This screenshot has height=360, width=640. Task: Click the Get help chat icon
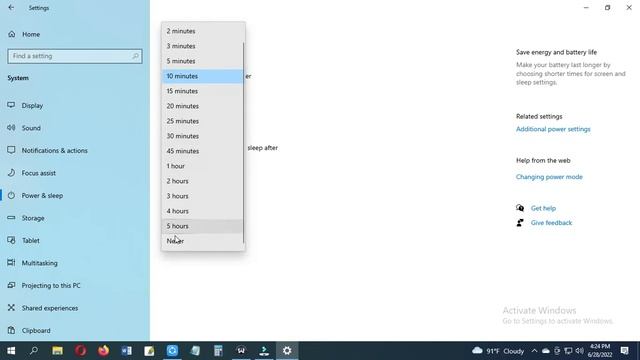tap(520, 208)
